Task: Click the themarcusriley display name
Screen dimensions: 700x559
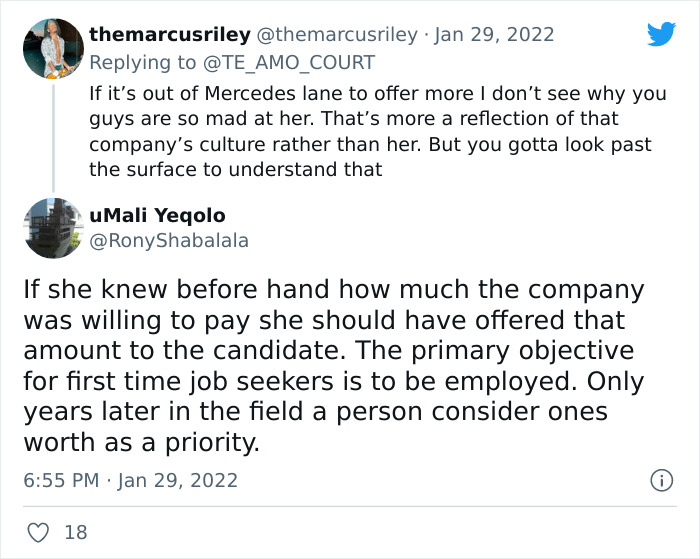Action: point(170,34)
